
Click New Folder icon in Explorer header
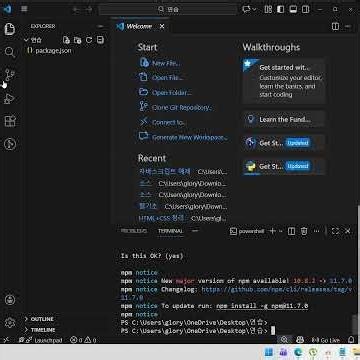(78, 40)
